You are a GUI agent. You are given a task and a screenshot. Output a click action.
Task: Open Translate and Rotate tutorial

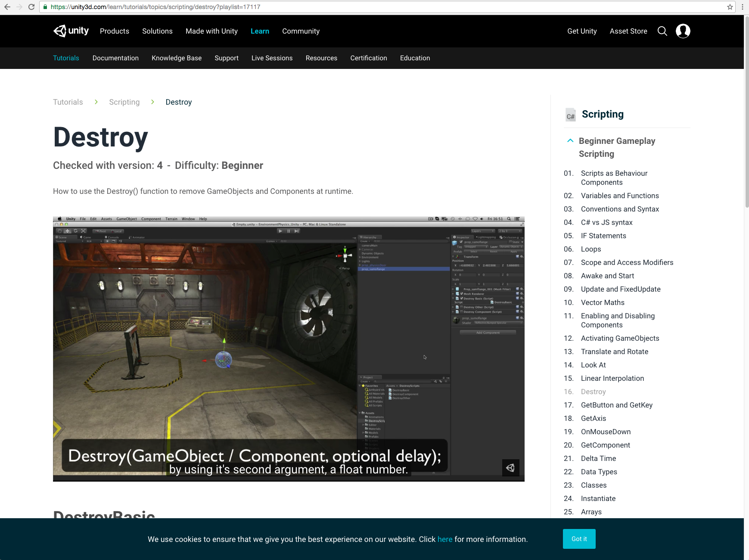pos(614,352)
